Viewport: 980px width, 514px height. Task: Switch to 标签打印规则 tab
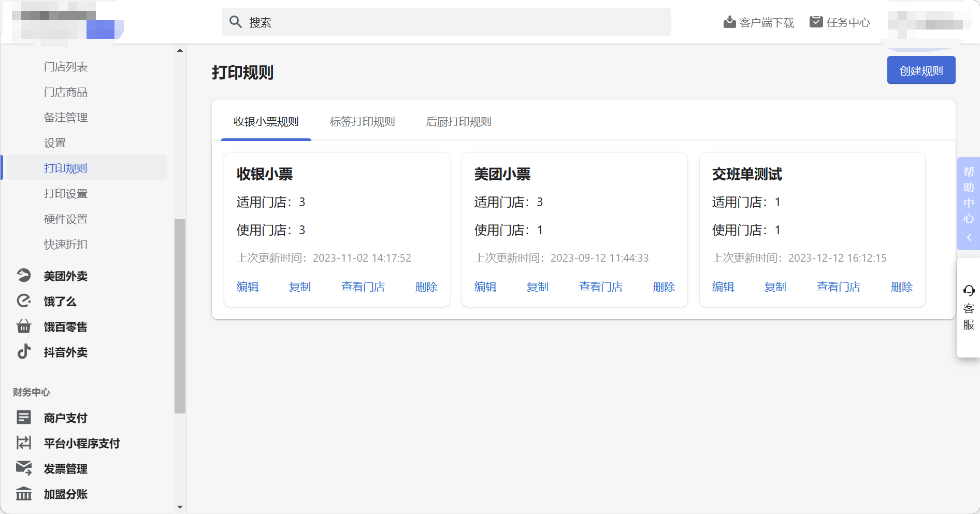[x=362, y=122]
